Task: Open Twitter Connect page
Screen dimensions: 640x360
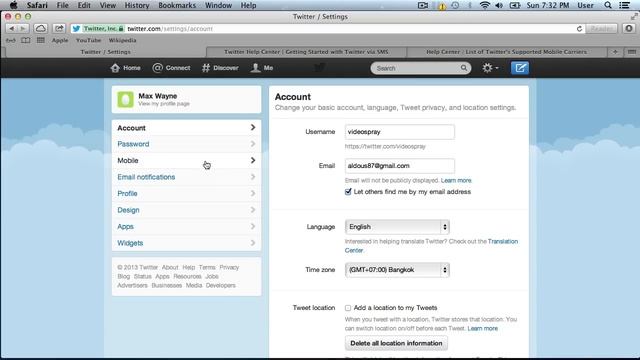Action: [171, 68]
